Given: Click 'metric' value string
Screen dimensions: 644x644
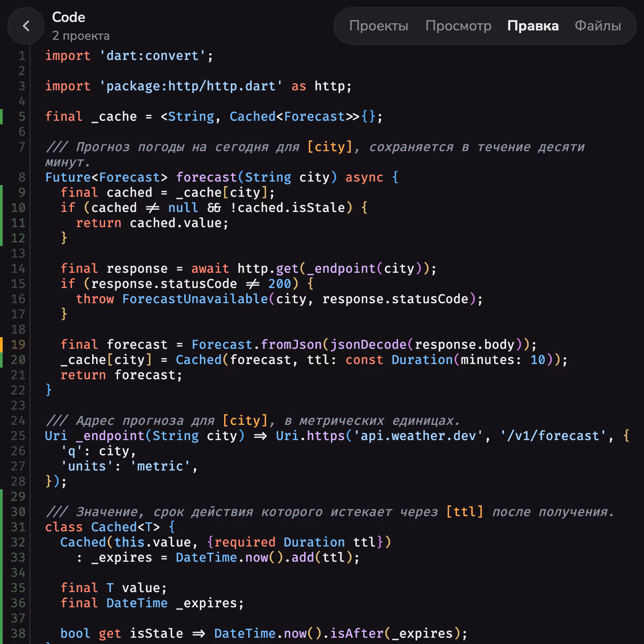Looking at the screenshot, I should (x=160, y=466).
